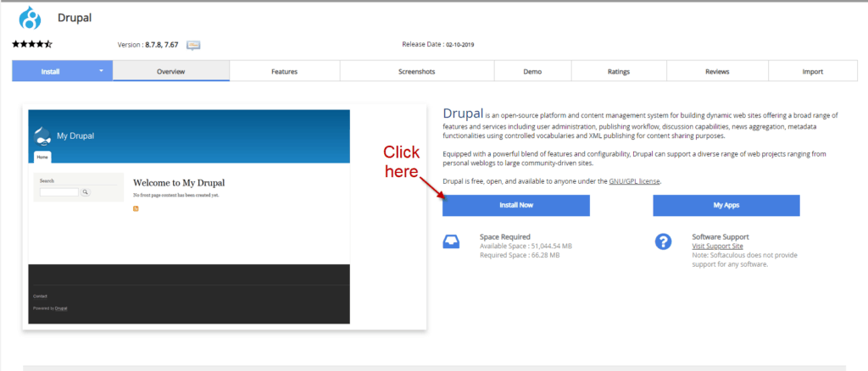Screen dimensions: 868x371
Task: Follow the Visit Support Site link
Action: [x=717, y=246]
